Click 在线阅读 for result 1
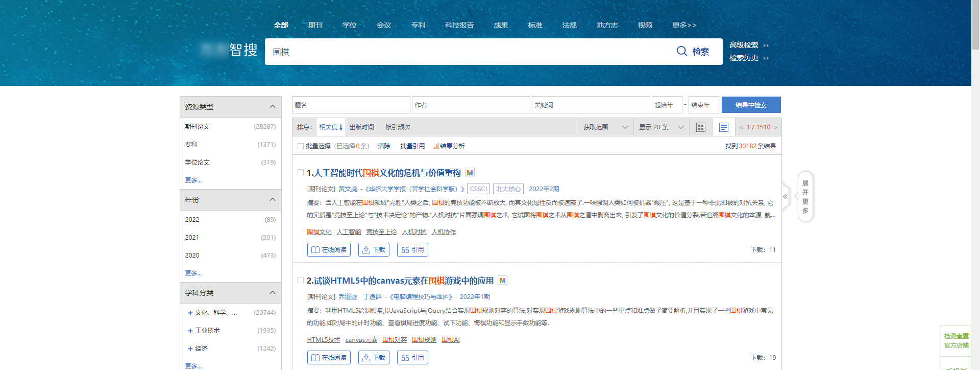This screenshot has width=980, height=370. 329,249
